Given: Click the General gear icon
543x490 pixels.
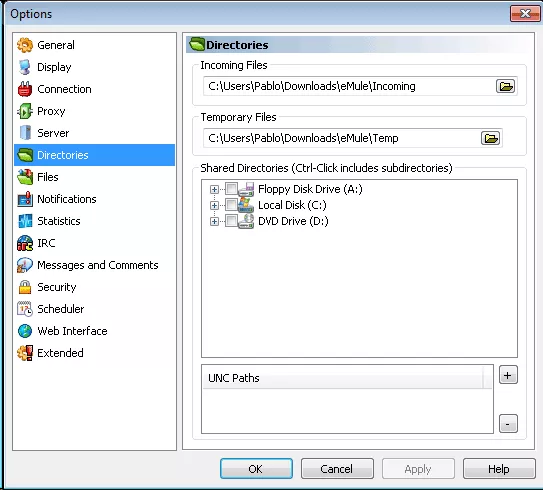Looking at the screenshot, I should click(25, 45).
